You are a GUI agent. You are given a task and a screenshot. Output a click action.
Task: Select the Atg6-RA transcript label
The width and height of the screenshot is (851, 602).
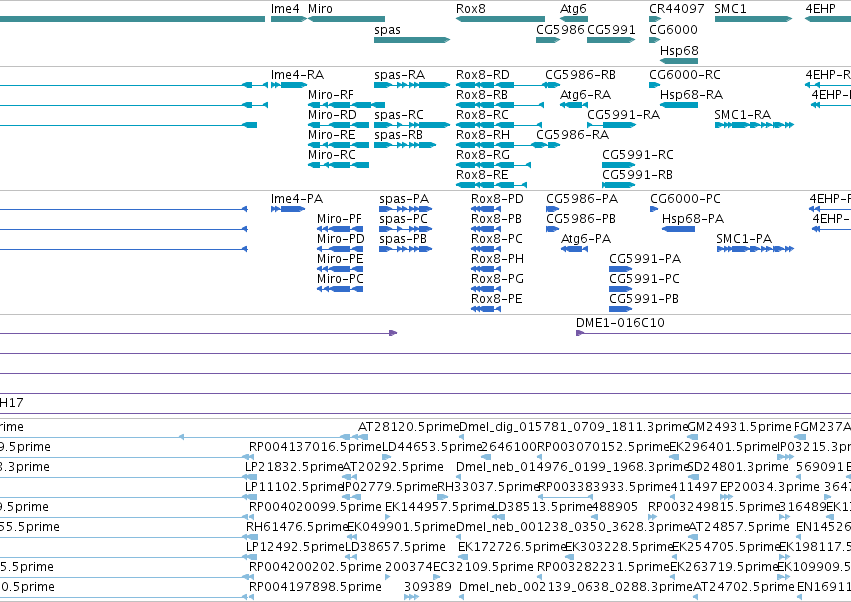click(x=586, y=95)
